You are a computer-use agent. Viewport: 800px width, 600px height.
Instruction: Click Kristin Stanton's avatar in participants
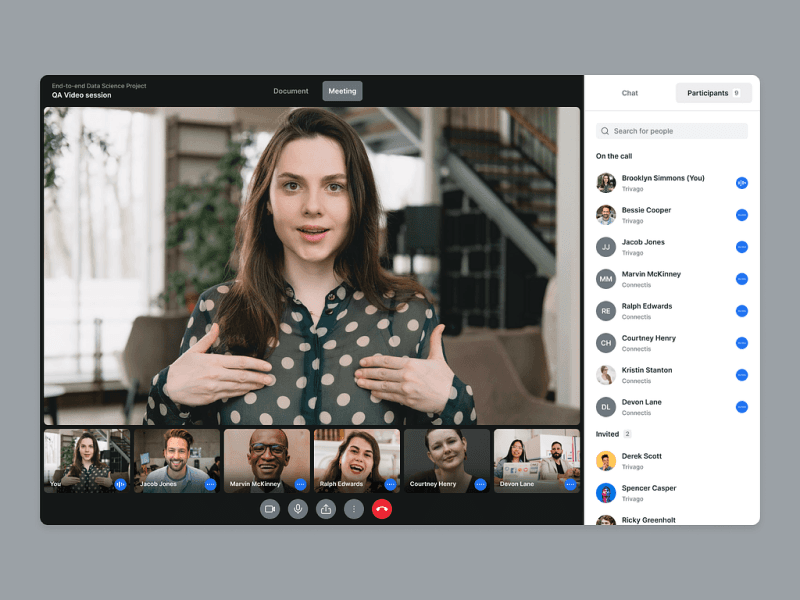tap(606, 375)
